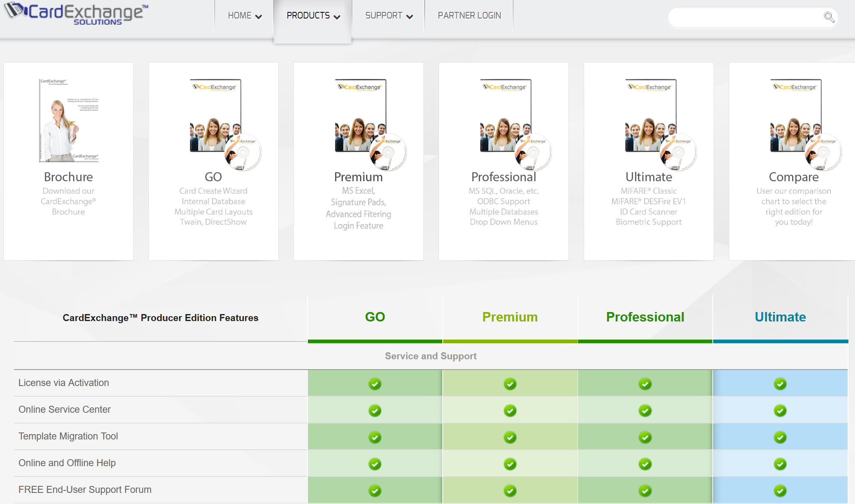Image resolution: width=855 pixels, height=504 pixels.
Task: Click Ultimate checkmark for Online Service Center
Action: click(780, 411)
